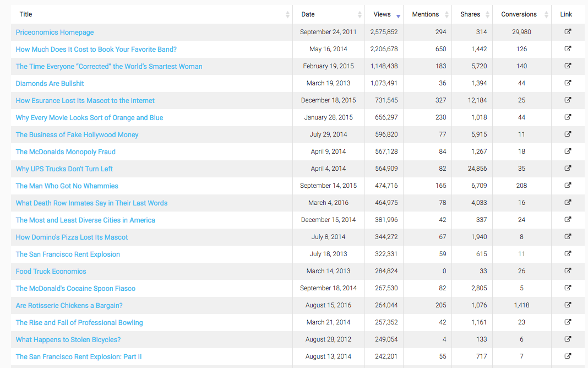Image resolution: width=588 pixels, height=368 pixels.
Task: Open 'The San Francisco Rent Explosion: Part II' link
Action: point(79,356)
